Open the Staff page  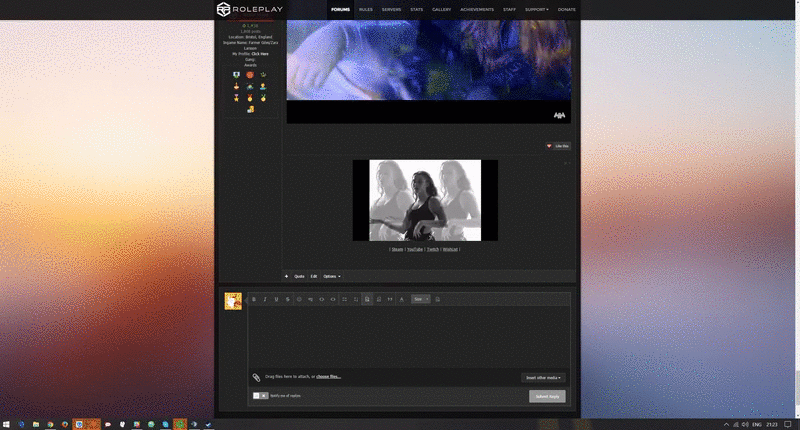point(509,10)
